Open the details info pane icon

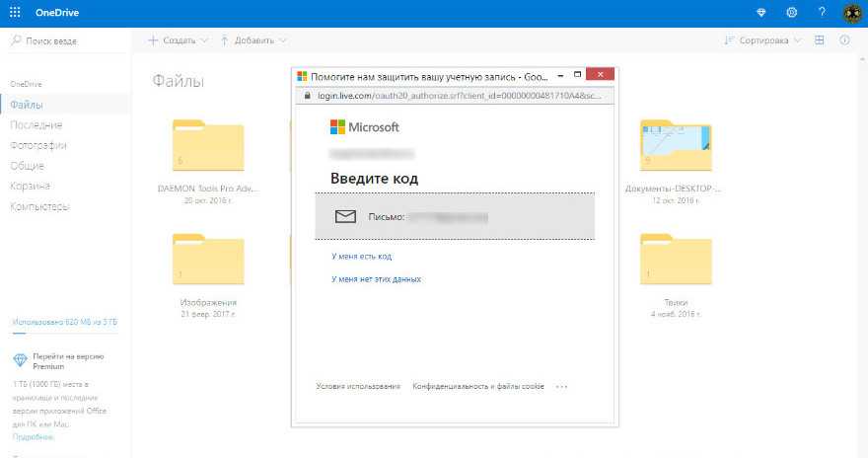[x=844, y=40]
